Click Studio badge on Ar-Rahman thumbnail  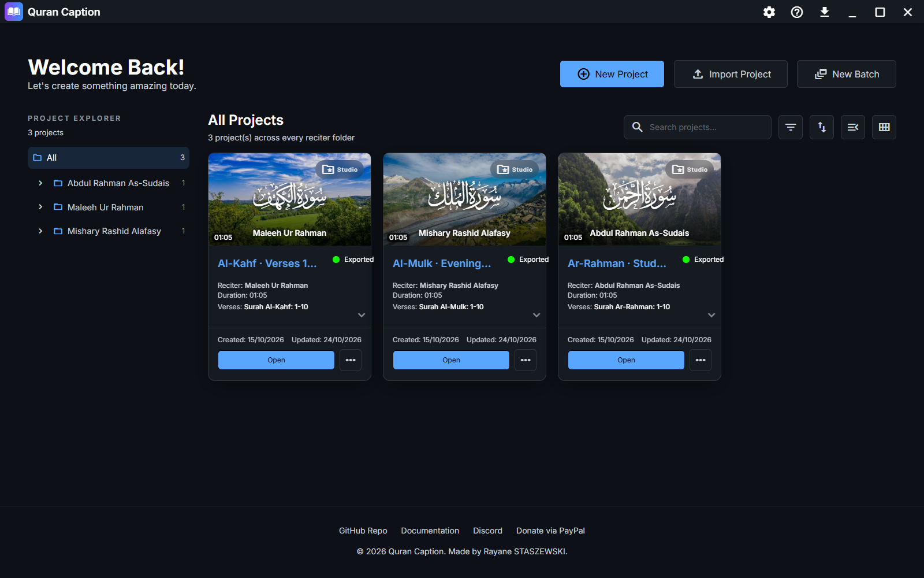coord(690,169)
